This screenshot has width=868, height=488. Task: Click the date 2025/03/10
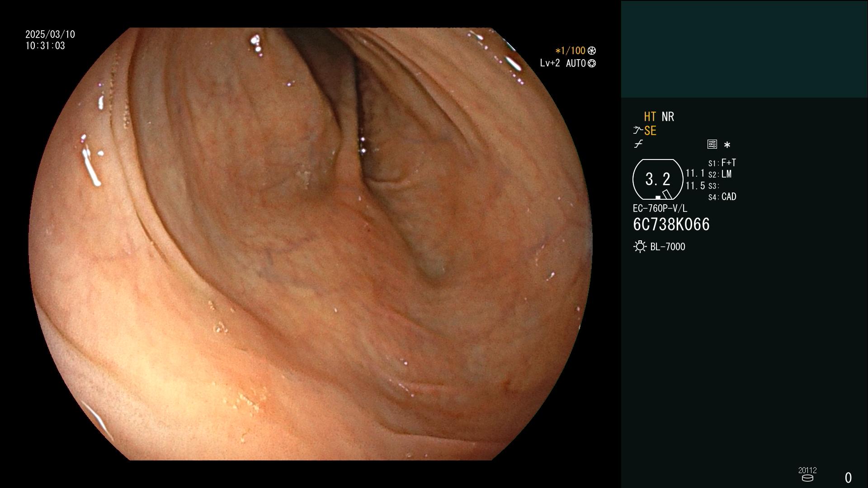point(50,34)
